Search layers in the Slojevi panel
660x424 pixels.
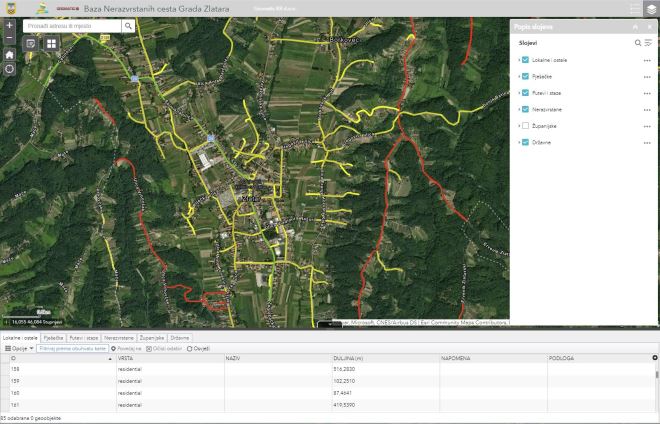point(638,43)
